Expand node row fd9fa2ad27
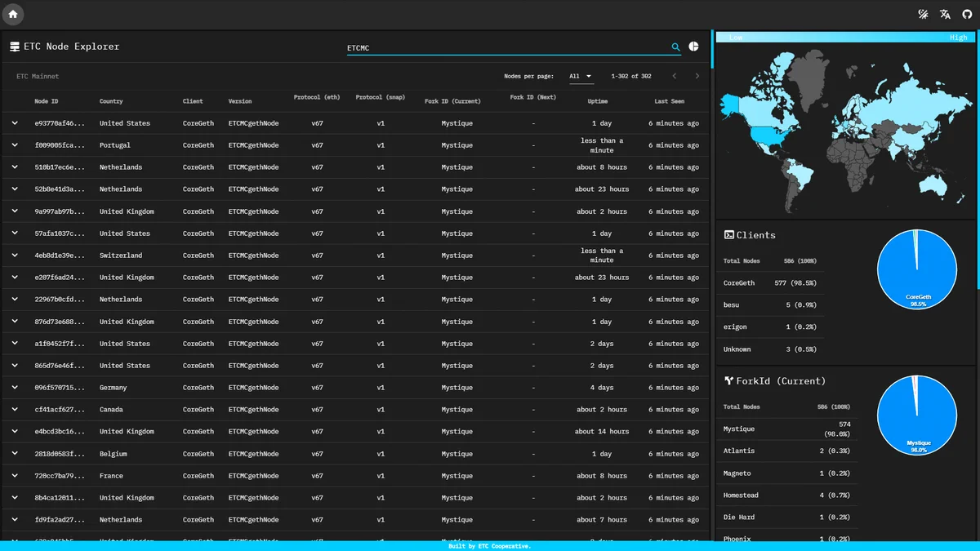The height and width of the screenshot is (551, 980). 15,520
